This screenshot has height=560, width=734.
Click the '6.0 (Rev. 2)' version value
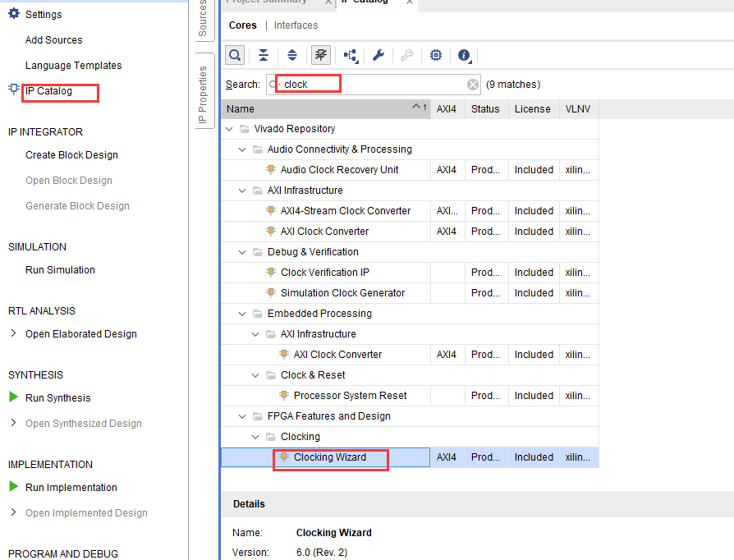pyautogui.click(x=322, y=553)
